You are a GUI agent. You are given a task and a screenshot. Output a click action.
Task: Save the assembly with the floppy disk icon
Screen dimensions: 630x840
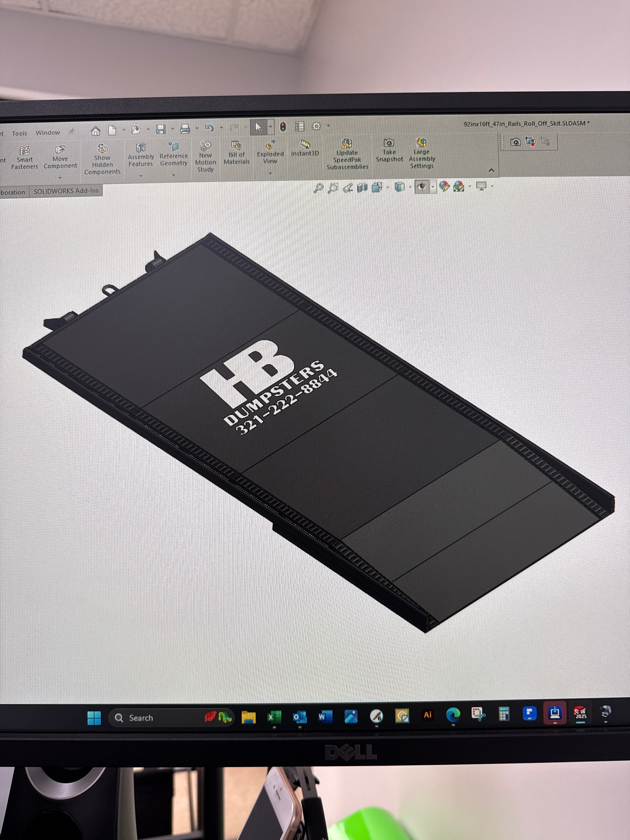coord(161,130)
